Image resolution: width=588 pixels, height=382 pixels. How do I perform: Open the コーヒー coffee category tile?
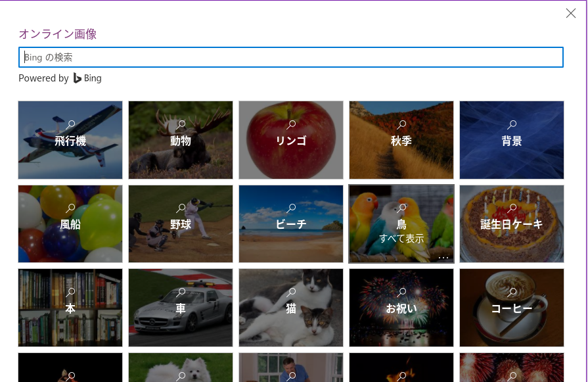point(512,308)
